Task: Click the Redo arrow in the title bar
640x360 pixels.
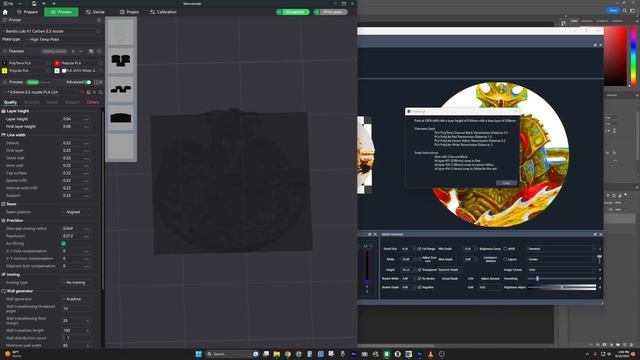Action: (53, 4)
